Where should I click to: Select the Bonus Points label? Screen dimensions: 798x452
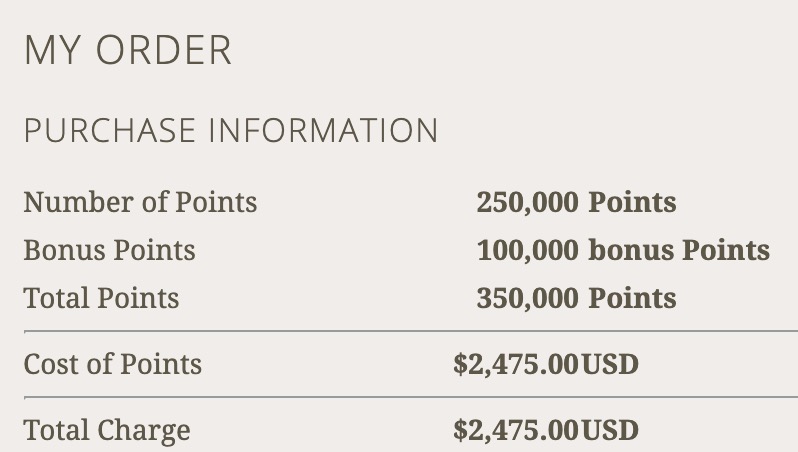(109, 250)
